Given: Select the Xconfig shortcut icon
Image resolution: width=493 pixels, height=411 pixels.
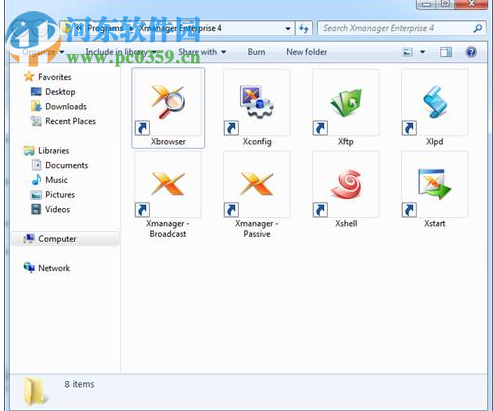Looking at the screenshot, I should click(x=257, y=108).
